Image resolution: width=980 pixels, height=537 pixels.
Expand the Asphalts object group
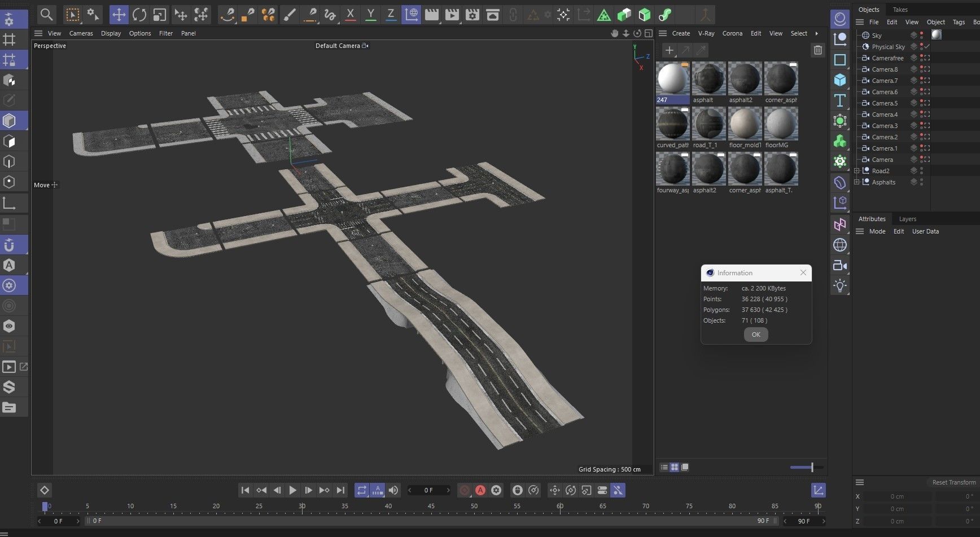click(857, 182)
